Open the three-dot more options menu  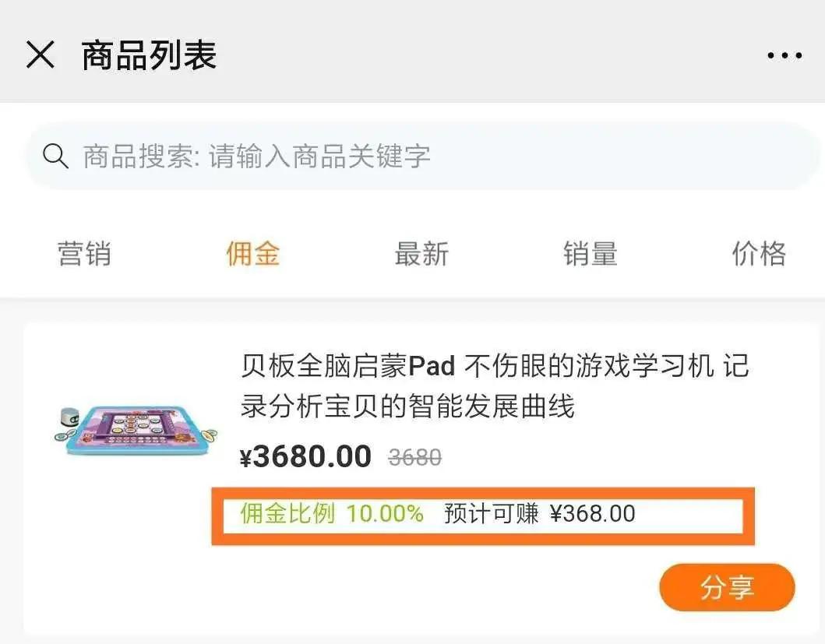(x=784, y=54)
